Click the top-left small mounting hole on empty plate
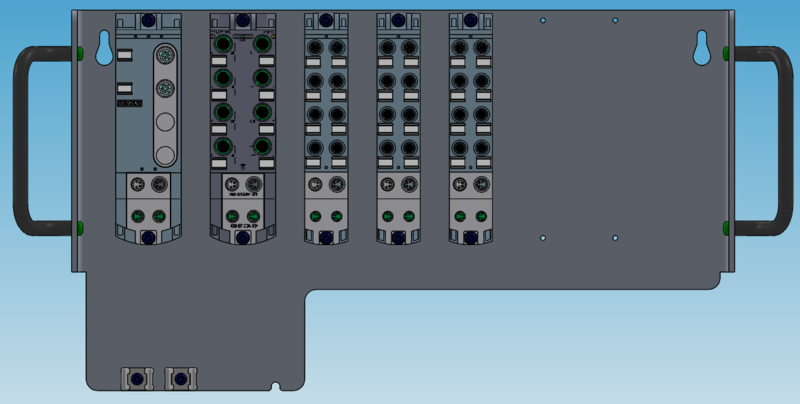 tap(543, 20)
